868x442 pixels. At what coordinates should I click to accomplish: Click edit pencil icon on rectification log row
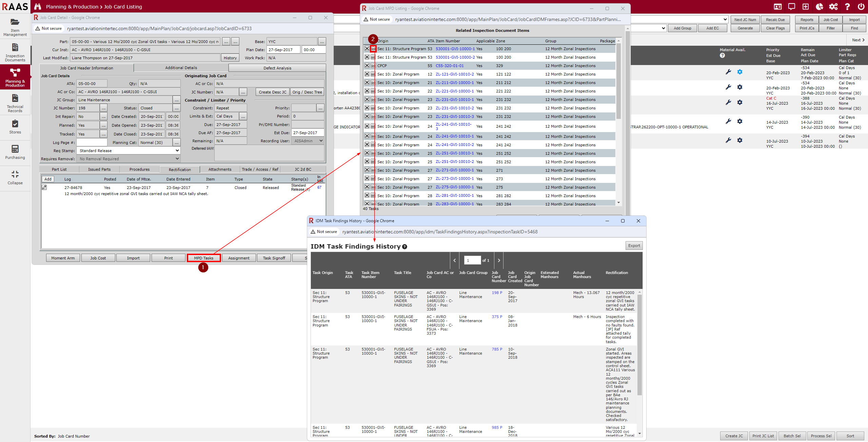pyautogui.click(x=44, y=187)
